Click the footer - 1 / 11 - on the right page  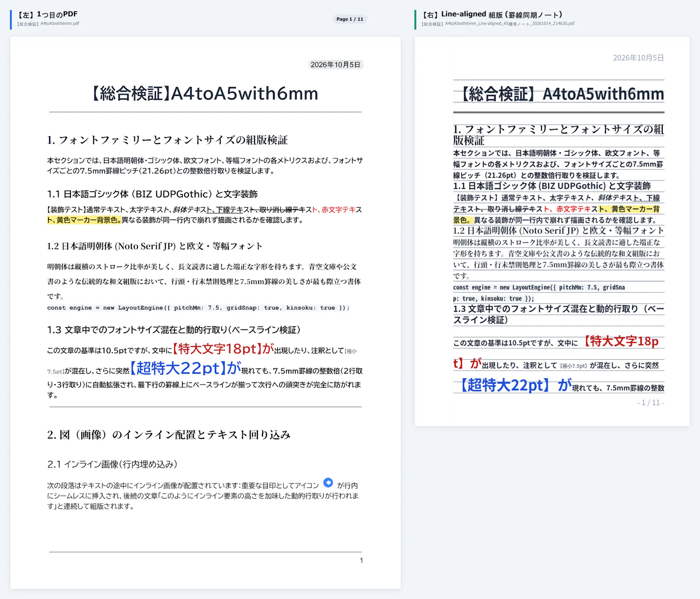click(x=651, y=403)
